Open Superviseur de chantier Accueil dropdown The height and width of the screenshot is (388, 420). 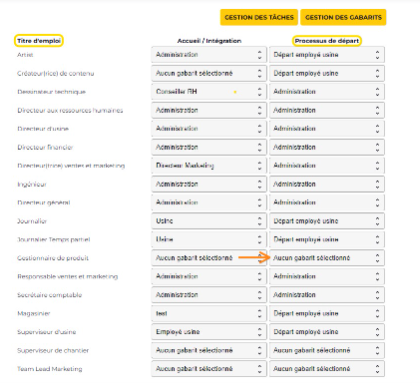209,350
